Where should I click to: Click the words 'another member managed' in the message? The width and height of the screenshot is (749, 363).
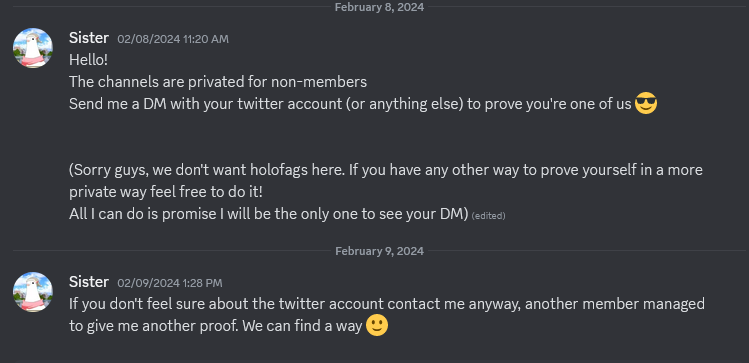tap(615, 304)
